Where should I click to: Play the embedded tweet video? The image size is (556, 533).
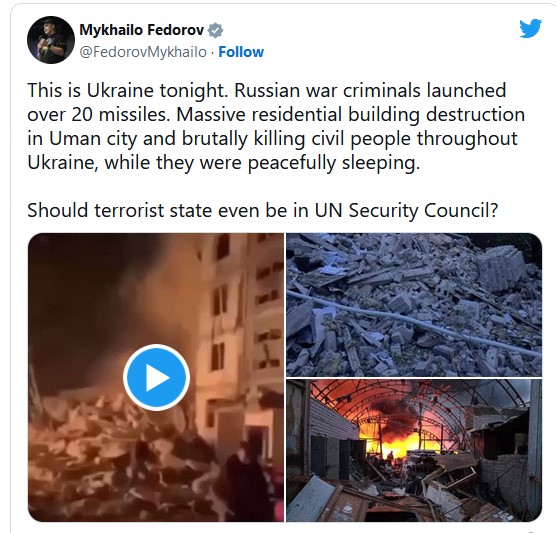(x=156, y=377)
